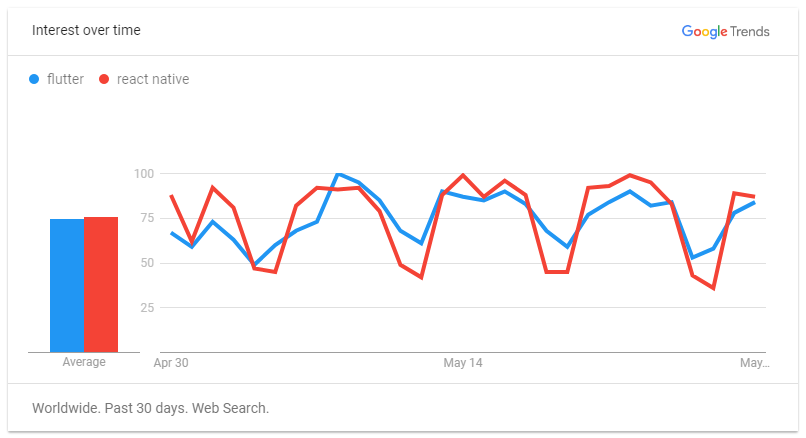Click the Apr 30 axis label
Viewport: 806px width, 438px height.
(x=171, y=363)
